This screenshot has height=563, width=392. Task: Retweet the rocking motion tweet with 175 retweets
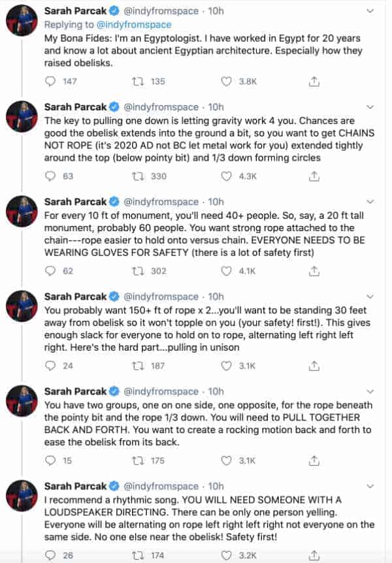click(x=138, y=460)
